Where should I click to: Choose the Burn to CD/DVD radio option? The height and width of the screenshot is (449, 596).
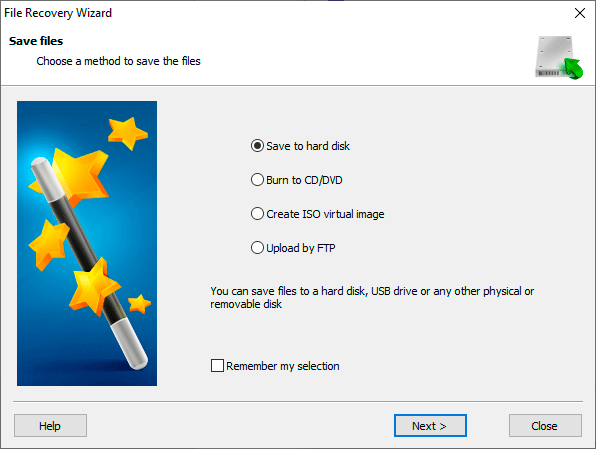tap(257, 179)
